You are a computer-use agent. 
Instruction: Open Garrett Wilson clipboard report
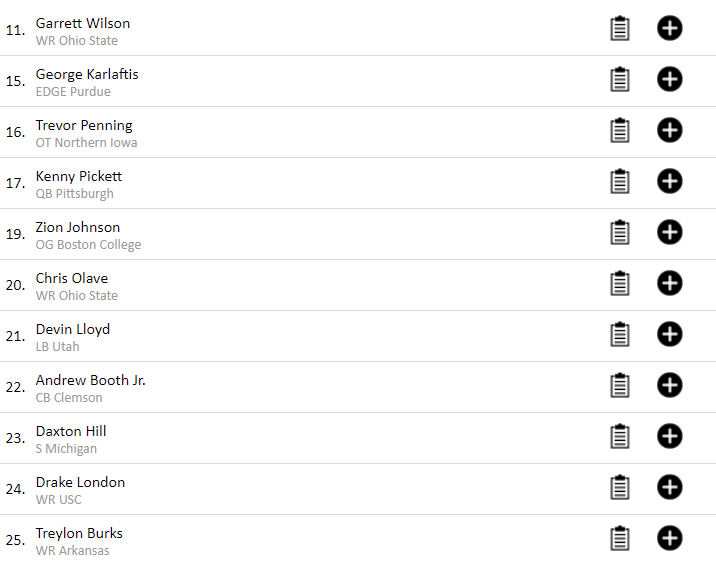point(620,28)
